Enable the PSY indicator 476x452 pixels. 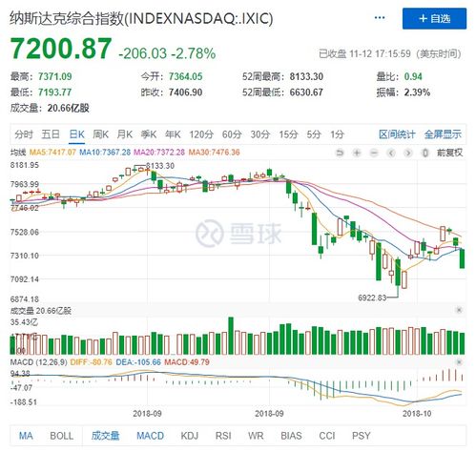point(362,436)
